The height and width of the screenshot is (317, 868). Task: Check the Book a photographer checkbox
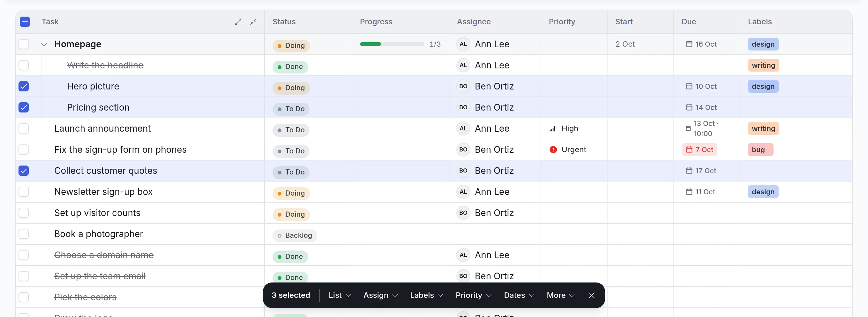click(x=24, y=234)
